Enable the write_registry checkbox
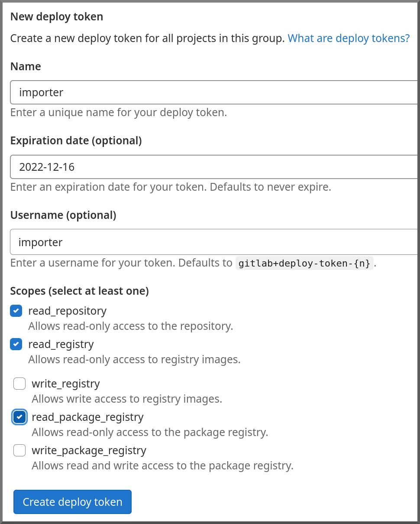The width and height of the screenshot is (420, 524). pyautogui.click(x=19, y=384)
